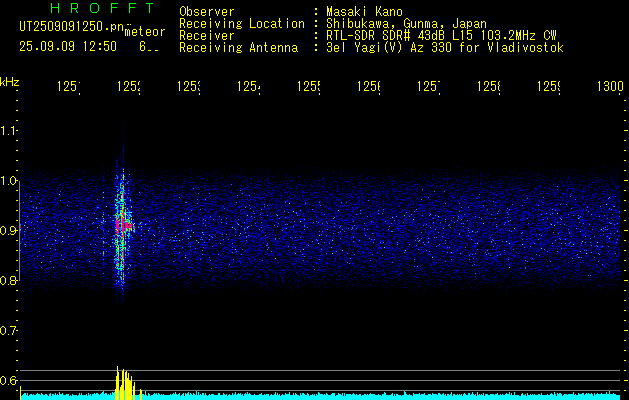Click the HROFFT title text
The image size is (629, 400).
pyautogui.click(x=102, y=8)
